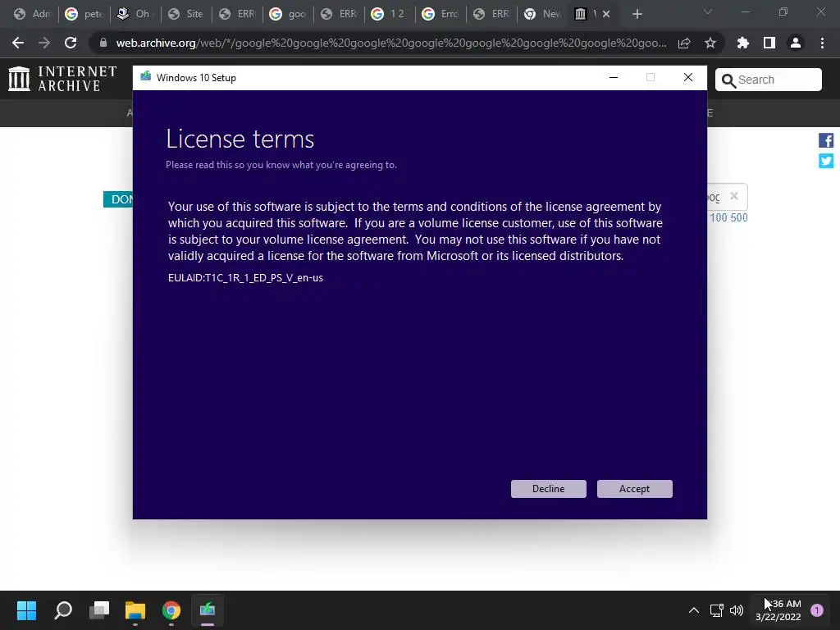Click the '100 500' results link
840x630 pixels.
pyautogui.click(x=728, y=218)
